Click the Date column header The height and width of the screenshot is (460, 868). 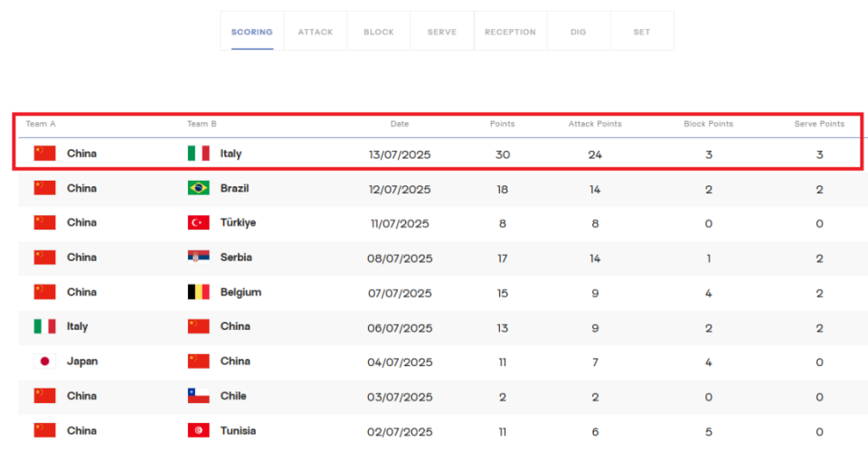point(400,124)
